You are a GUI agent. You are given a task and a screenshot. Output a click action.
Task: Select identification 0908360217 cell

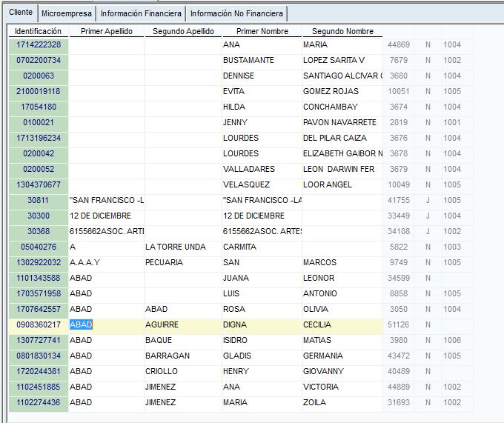pos(39,325)
